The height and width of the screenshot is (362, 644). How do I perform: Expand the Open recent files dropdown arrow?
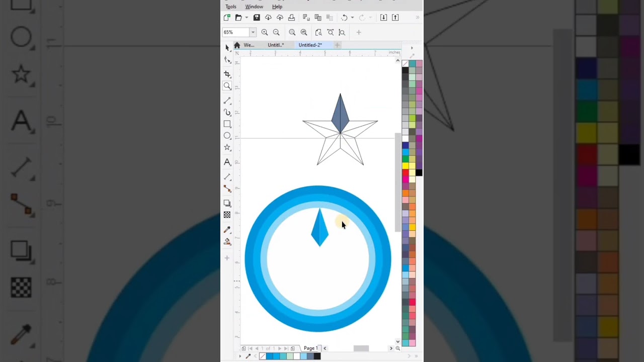(246, 18)
